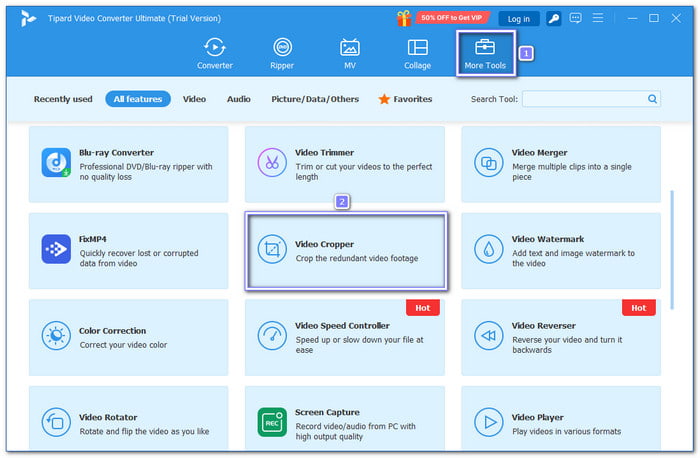Click the Video Cropper crop icon
Viewport: 700px width, 458px height.
(x=272, y=249)
